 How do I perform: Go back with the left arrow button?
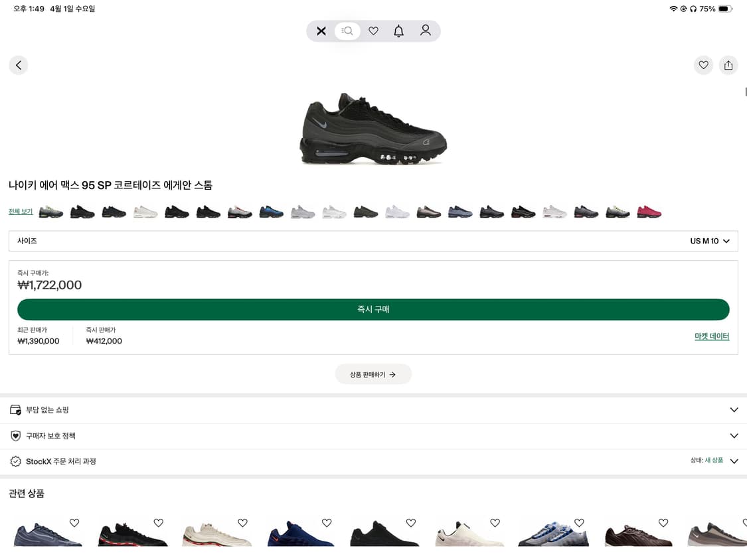[x=19, y=65]
